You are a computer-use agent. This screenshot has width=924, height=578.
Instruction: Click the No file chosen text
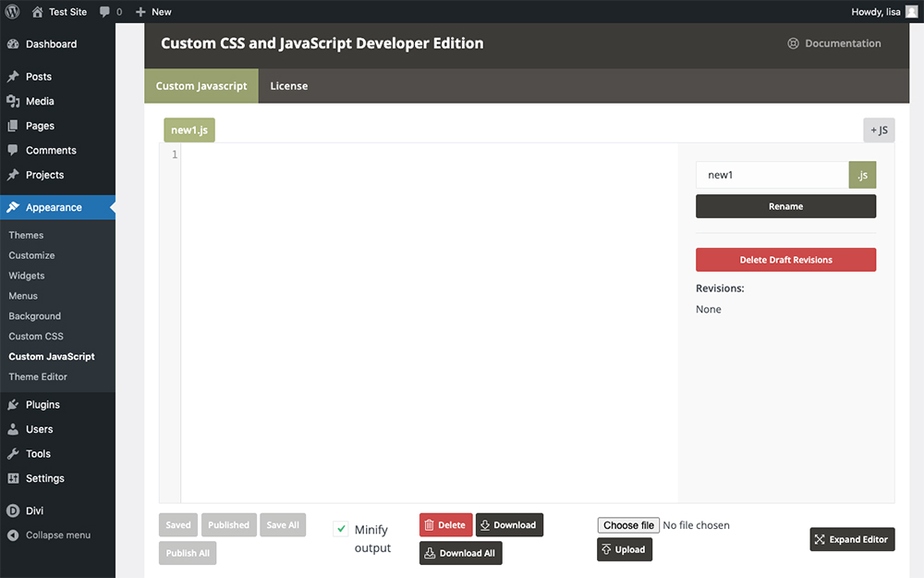696,525
